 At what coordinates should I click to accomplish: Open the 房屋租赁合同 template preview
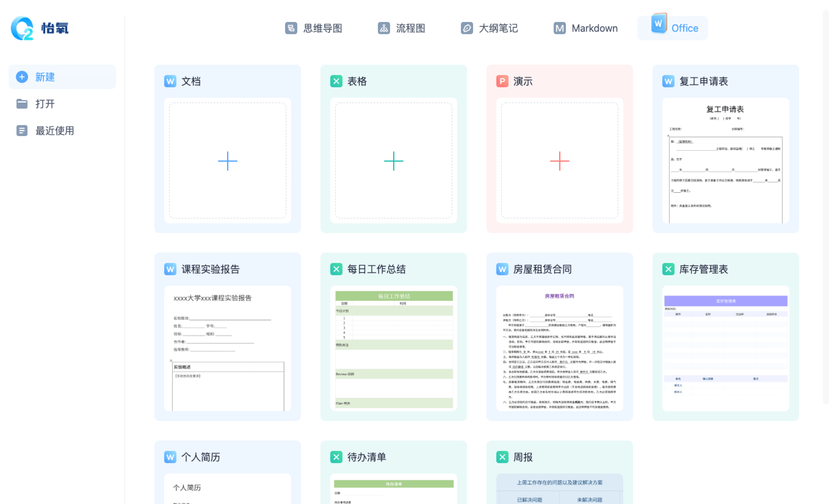560,348
